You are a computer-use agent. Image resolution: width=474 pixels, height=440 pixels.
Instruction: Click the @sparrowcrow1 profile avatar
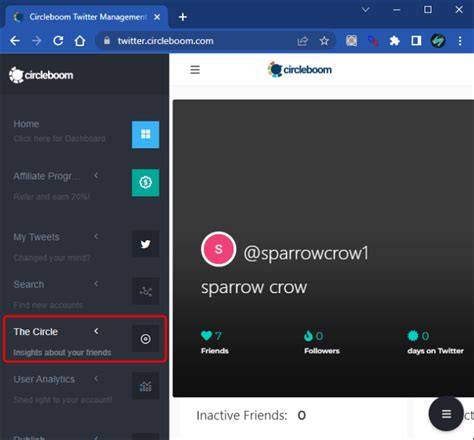coord(219,249)
